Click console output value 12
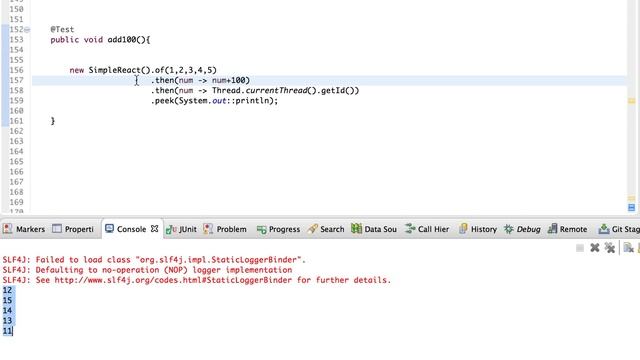Viewport: 640px width, 360px height. [x=7, y=290]
